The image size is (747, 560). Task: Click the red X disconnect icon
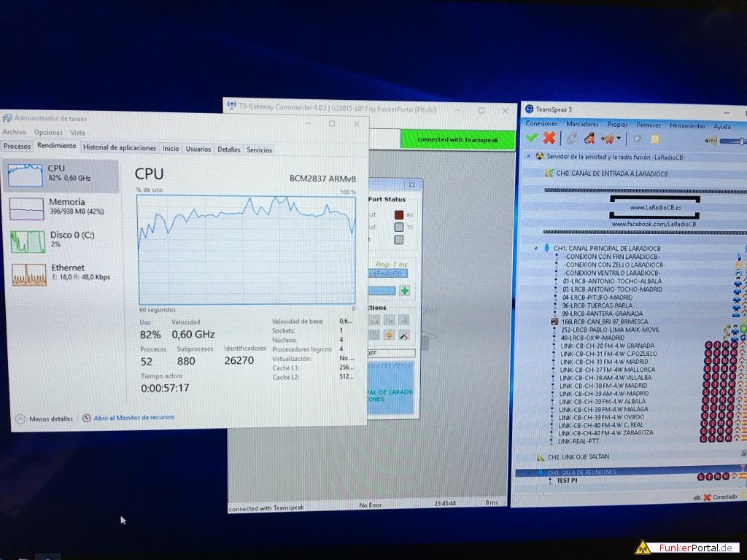[x=549, y=138]
